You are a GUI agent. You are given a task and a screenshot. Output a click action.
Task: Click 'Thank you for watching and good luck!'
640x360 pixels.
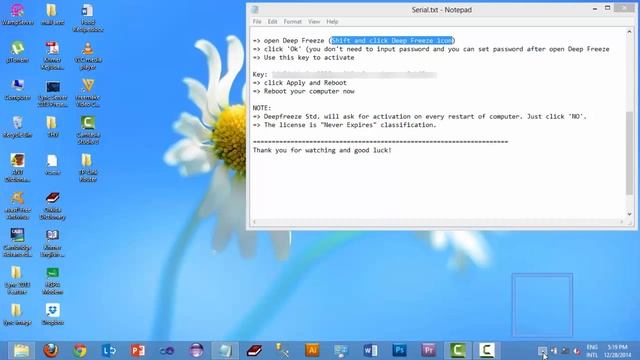(322, 150)
